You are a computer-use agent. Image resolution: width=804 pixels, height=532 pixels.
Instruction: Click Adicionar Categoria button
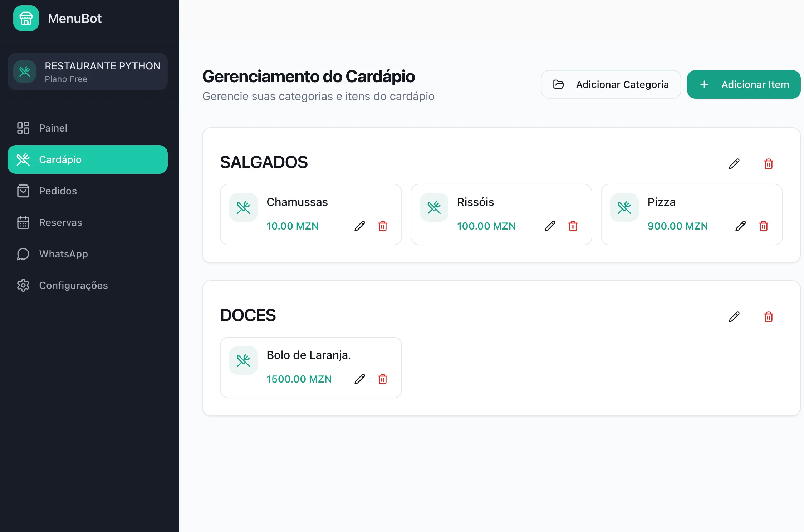tap(611, 84)
